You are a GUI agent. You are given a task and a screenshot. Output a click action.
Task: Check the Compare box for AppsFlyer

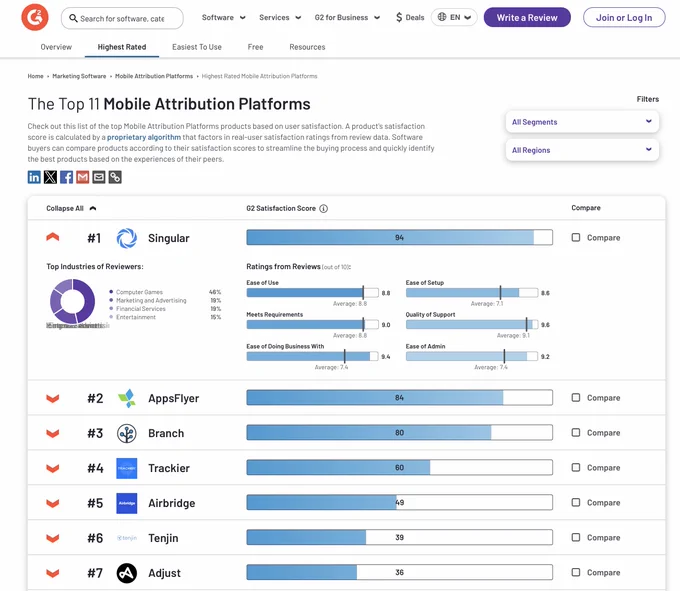[575, 398]
